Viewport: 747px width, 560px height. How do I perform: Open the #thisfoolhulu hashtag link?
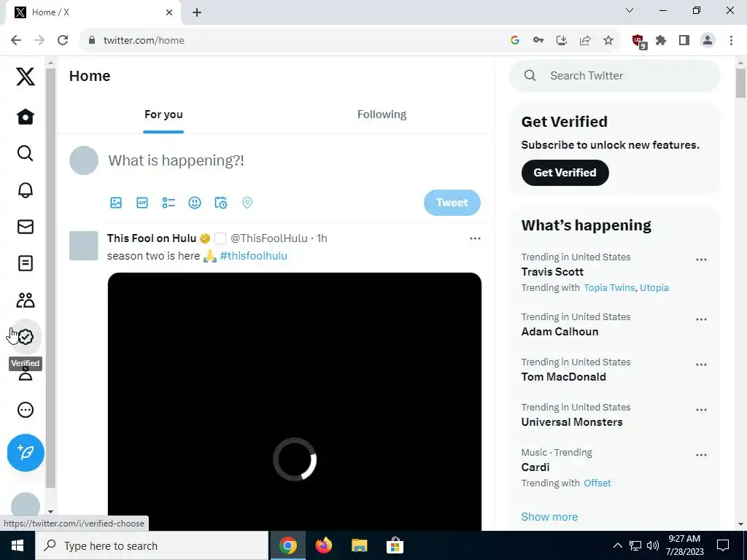(253, 256)
